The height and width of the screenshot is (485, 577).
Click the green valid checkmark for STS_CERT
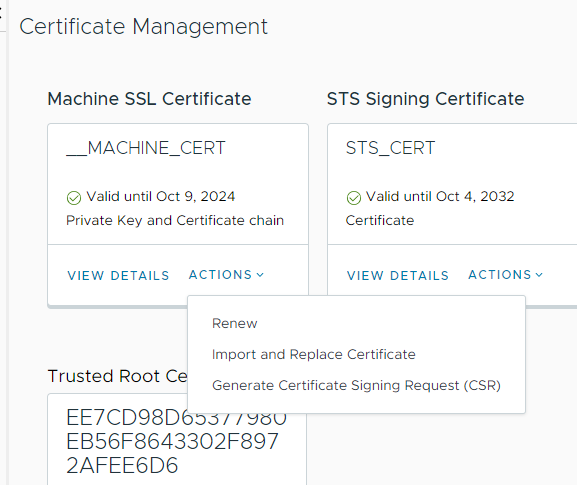pos(354,198)
